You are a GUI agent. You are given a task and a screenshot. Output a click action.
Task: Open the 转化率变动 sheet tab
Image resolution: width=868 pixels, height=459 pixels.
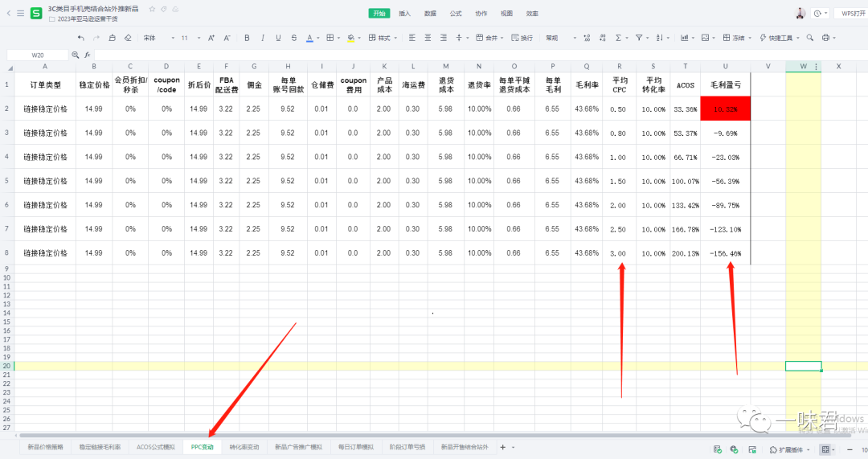244,447
